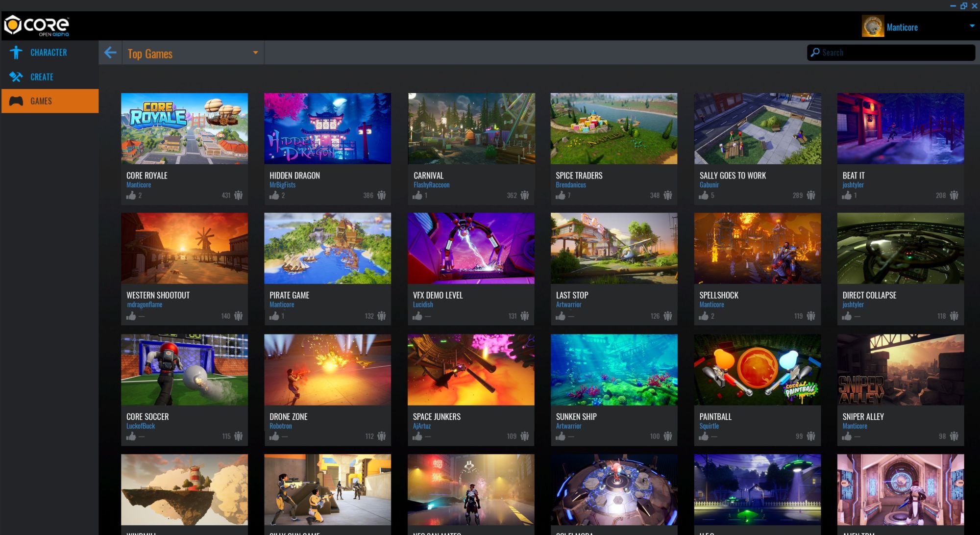Switch to the Create tab
Image resolution: width=980 pixels, height=535 pixels.
click(42, 77)
